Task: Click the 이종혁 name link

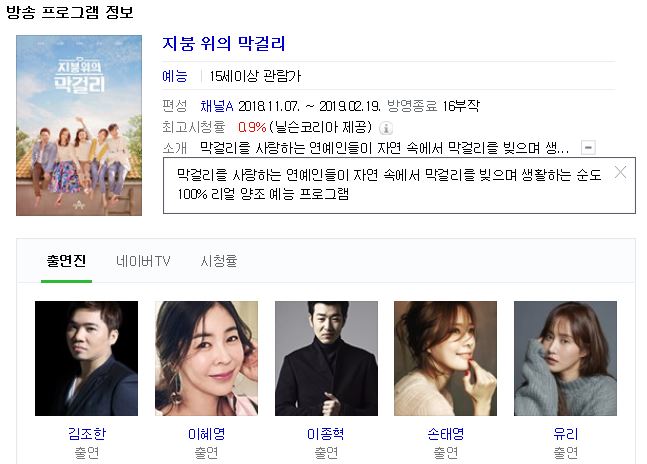Action: pyautogui.click(x=326, y=433)
